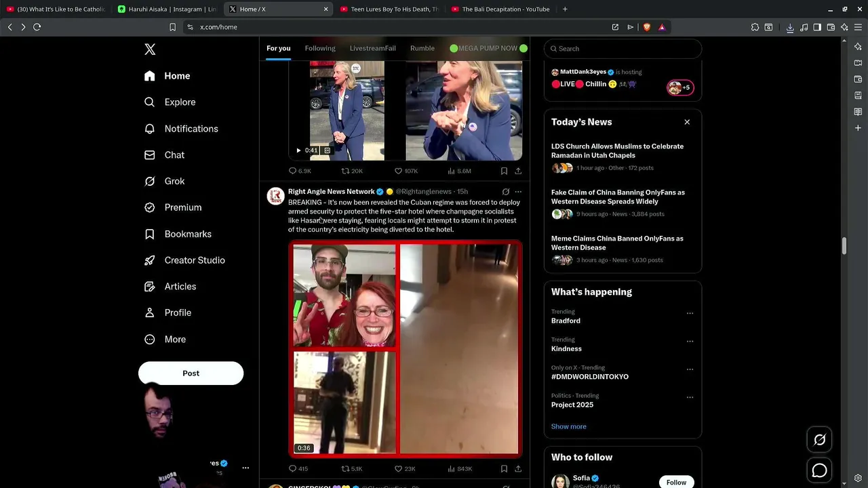The height and width of the screenshot is (488, 868).
Task: Open the 0:36 hotel video thumbnail
Action: coord(406,349)
